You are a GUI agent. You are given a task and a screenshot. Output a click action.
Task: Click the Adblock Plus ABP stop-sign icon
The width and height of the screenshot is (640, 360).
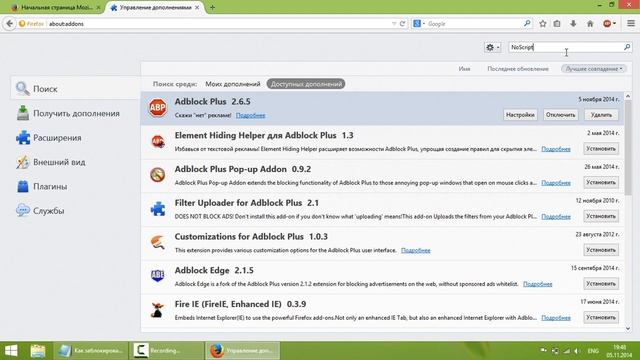click(158, 108)
